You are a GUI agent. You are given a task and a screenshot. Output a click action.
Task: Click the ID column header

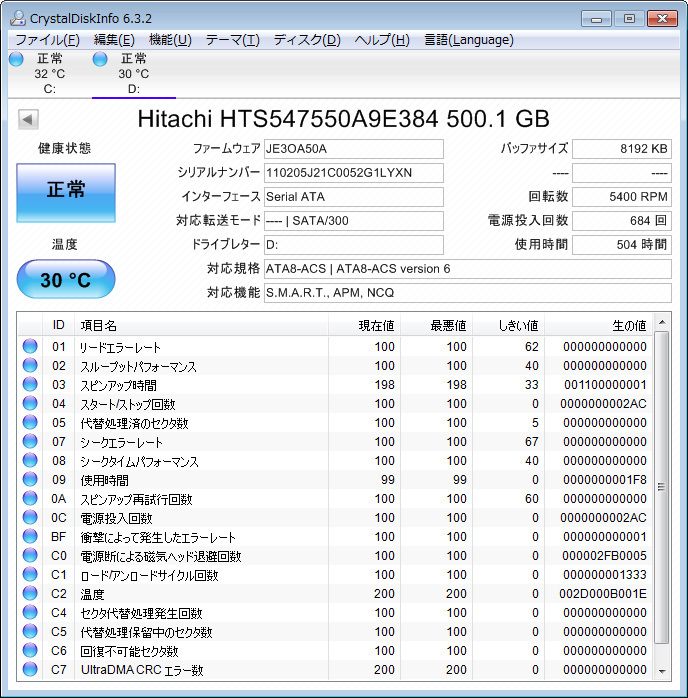pyautogui.click(x=58, y=325)
